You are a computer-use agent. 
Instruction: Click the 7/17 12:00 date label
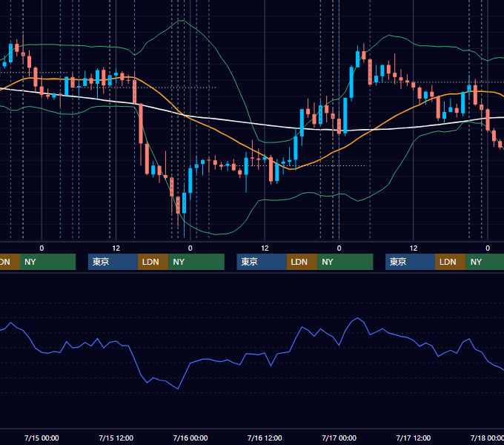[414, 438]
